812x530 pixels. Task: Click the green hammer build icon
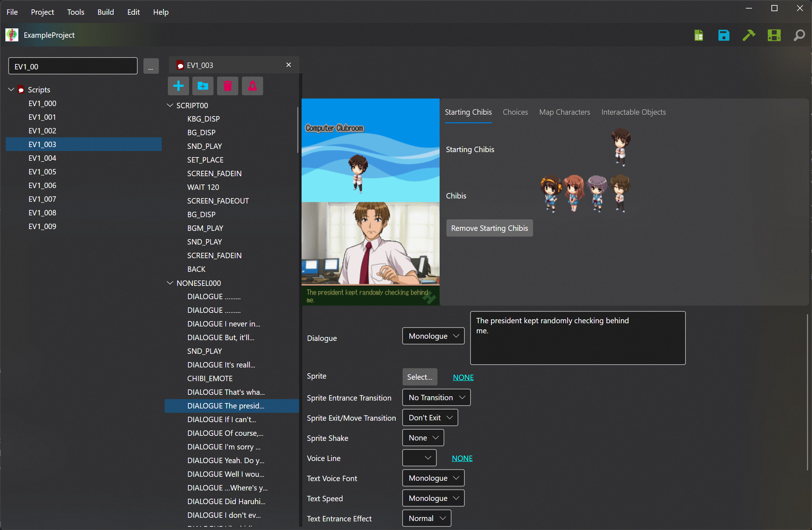[x=749, y=35]
